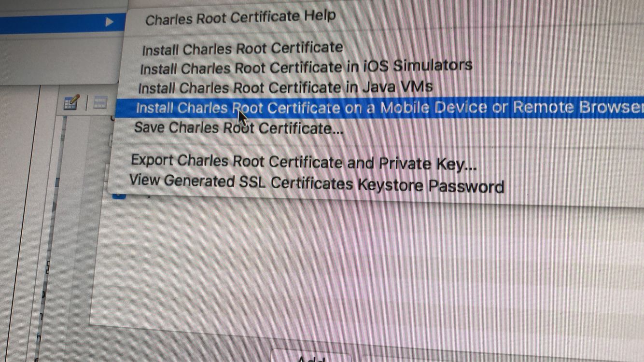Image resolution: width=644 pixels, height=362 pixels.
Task: Choose Save Charles Root Certificate...
Action: [x=239, y=128]
